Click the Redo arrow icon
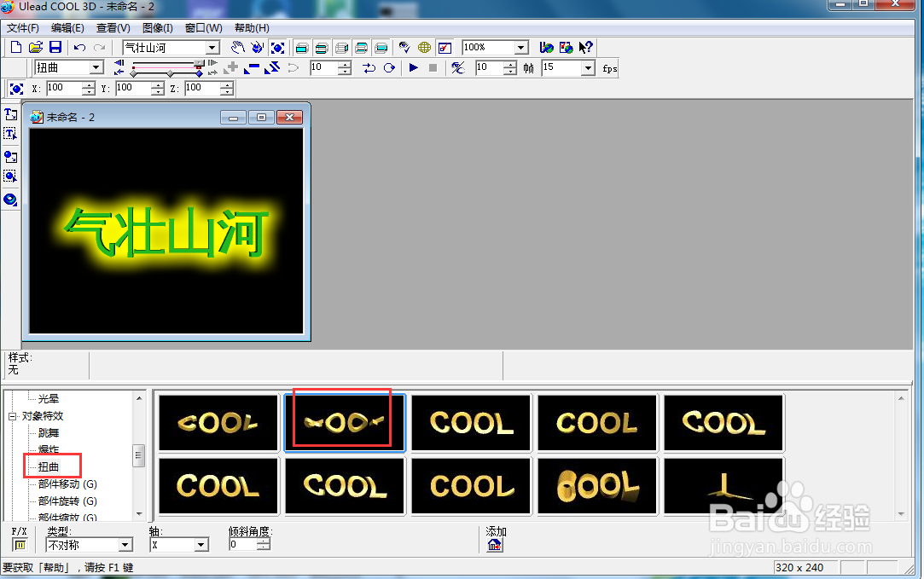924x579 pixels. [x=100, y=47]
